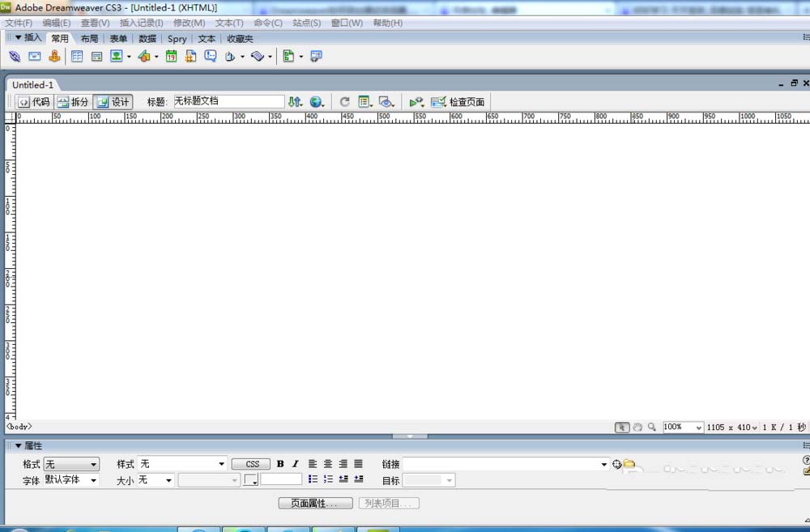This screenshot has width=810, height=532.
Task: Open the 大小 (Size) dropdown
Action: [x=156, y=480]
